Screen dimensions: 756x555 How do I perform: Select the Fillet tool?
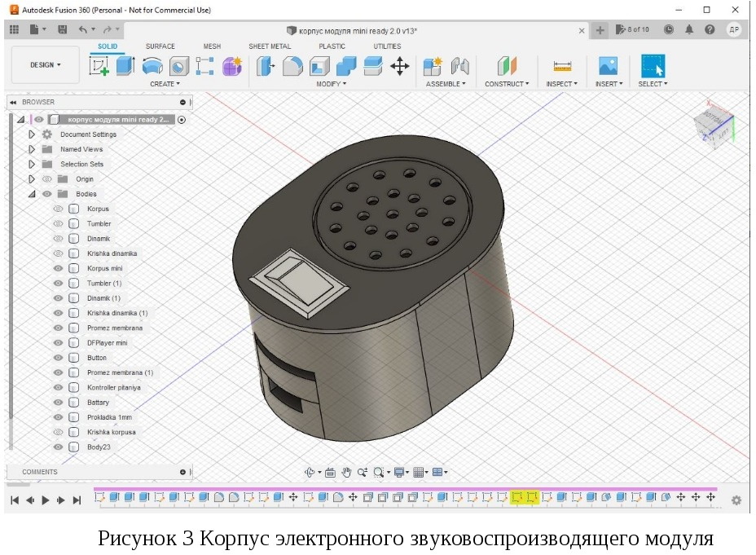(x=292, y=67)
